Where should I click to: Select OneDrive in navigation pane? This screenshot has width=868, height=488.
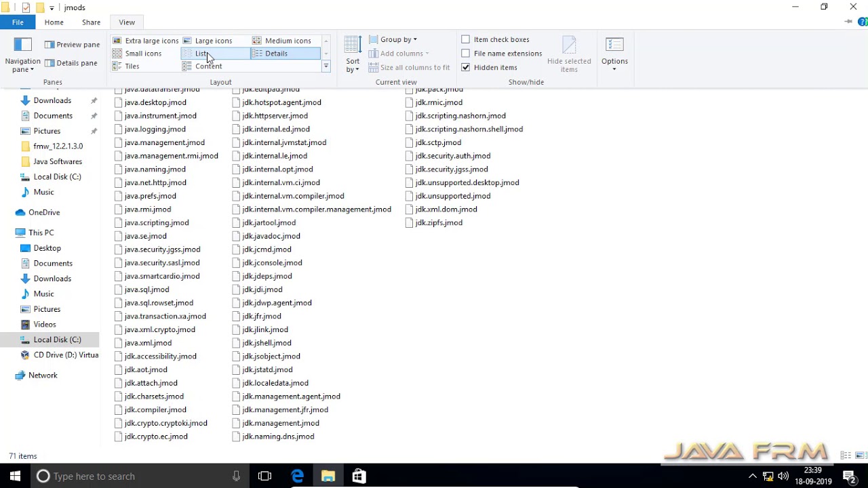click(x=44, y=213)
